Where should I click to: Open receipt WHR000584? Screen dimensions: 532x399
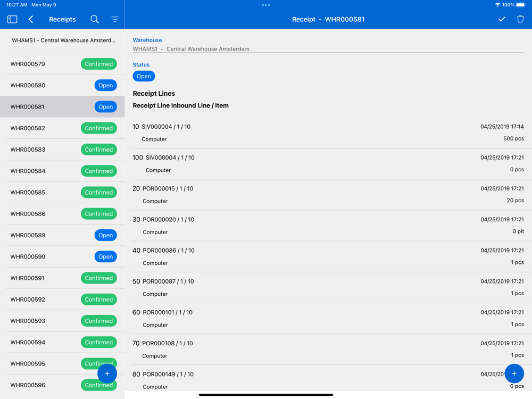[62, 171]
